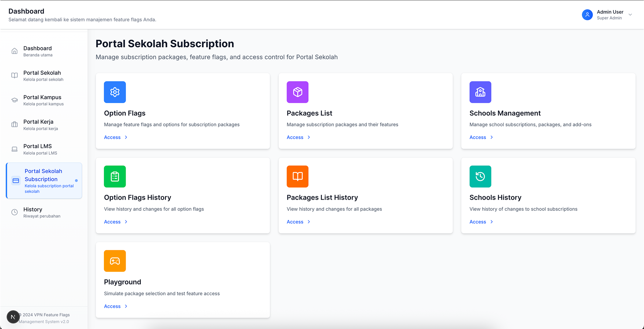Image resolution: width=644 pixels, height=329 pixels.
Task: Click the orange gamepad Playground icon
Action: coord(115,261)
